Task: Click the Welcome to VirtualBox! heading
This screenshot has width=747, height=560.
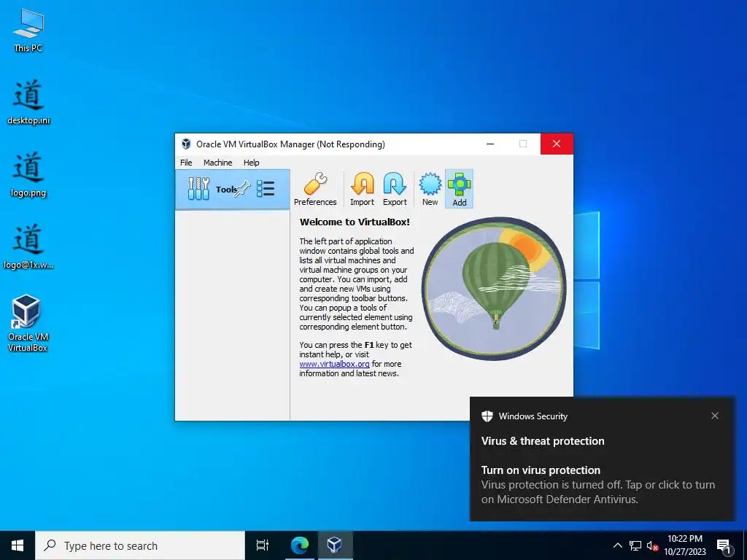Action: pos(355,222)
